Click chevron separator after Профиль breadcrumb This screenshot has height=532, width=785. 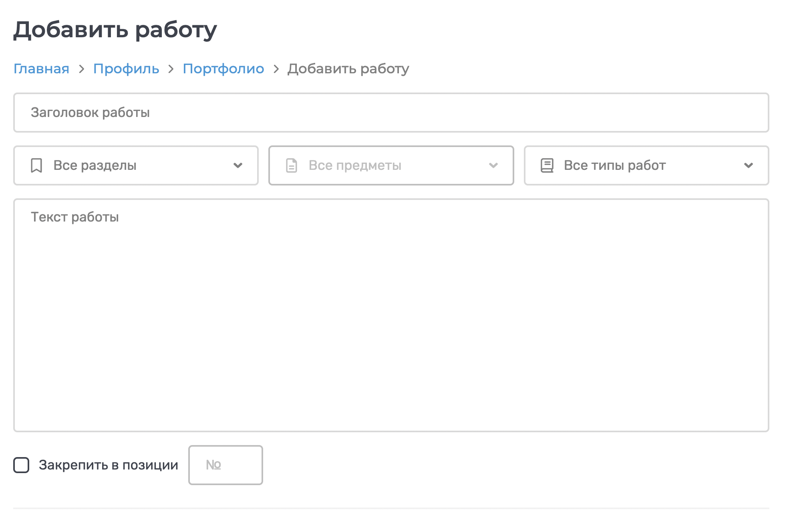171,69
